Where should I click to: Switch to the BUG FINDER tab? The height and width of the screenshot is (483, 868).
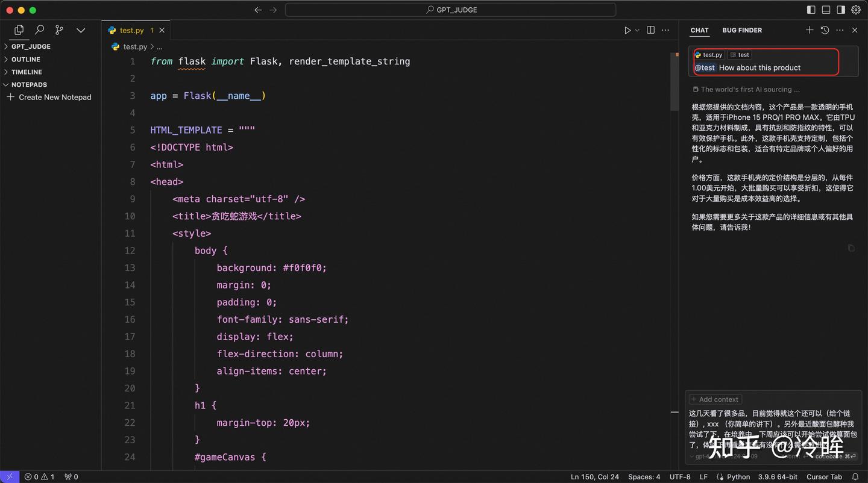click(742, 30)
